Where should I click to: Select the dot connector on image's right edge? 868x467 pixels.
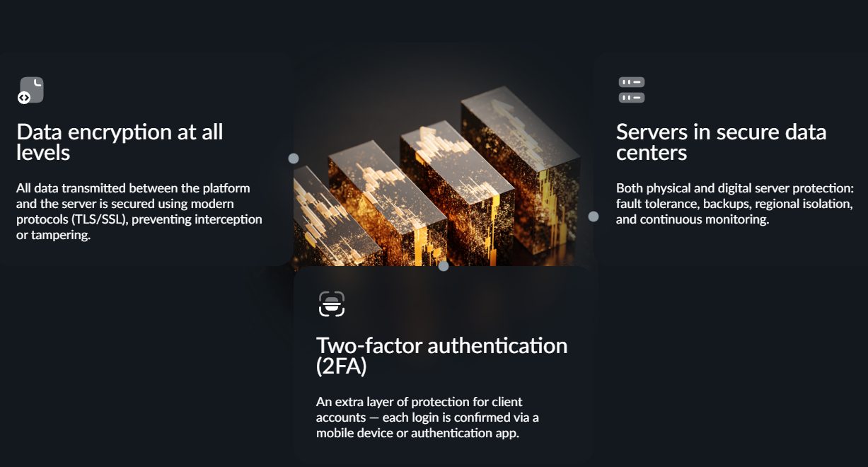pos(594,217)
